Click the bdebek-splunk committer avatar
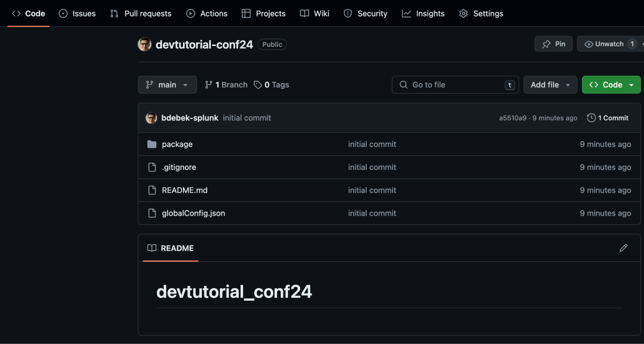The height and width of the screenshot is (344, 644). 151,118
